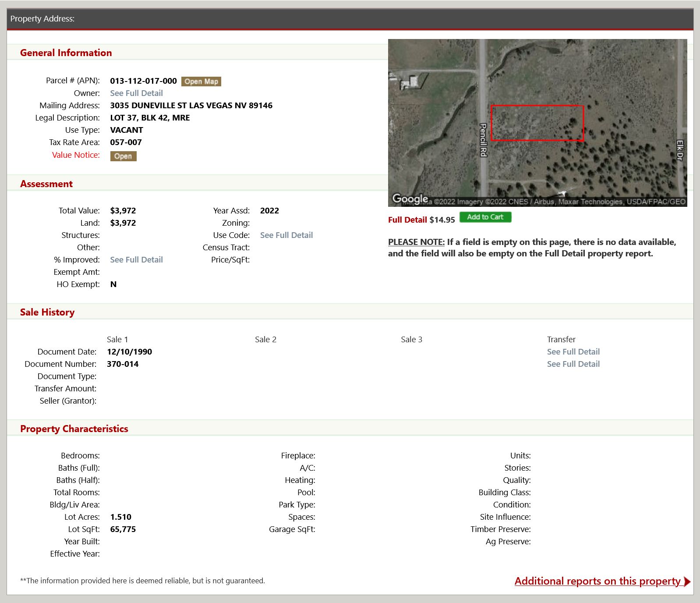
Task: Click the Open Map button beside parcel number
Action: (201, 82)
